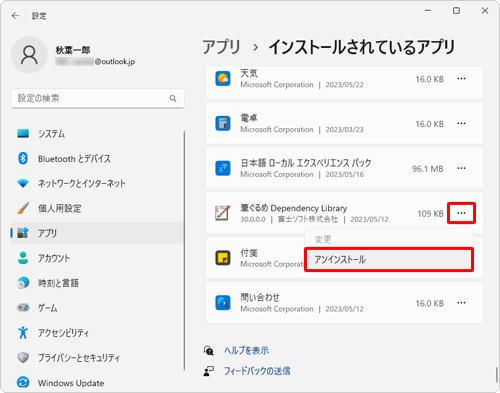Maximize the 設定 window

click(x=456, y=11)
